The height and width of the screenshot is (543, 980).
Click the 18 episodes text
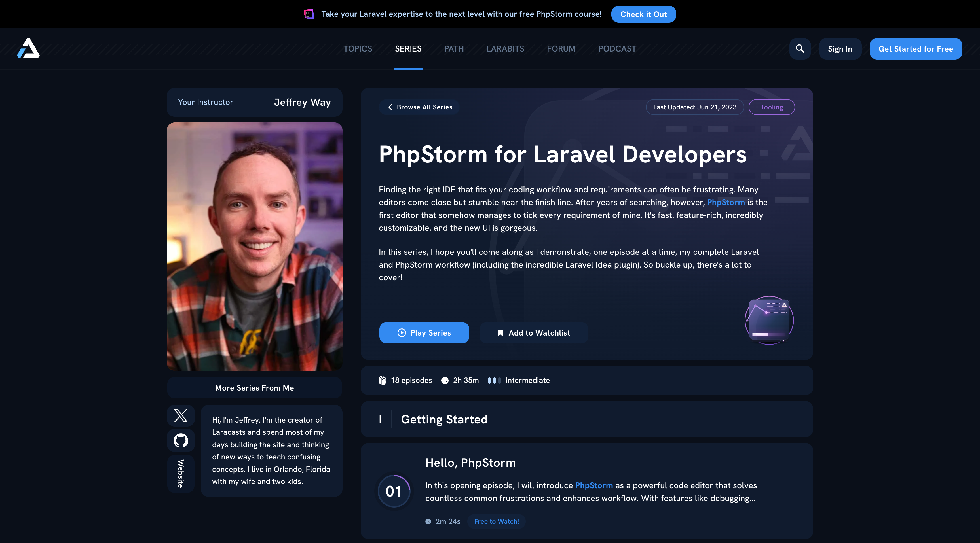pos(411,380)
